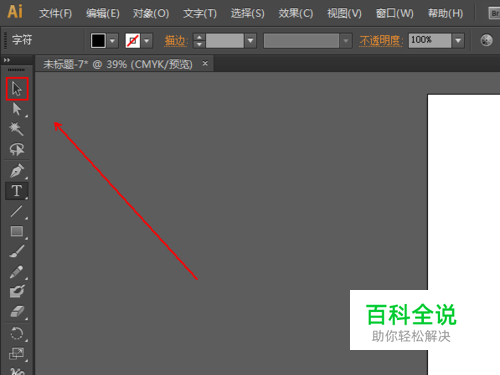
Task: Click the 描边 stroke panel link
Action: (x=176, y=41)
